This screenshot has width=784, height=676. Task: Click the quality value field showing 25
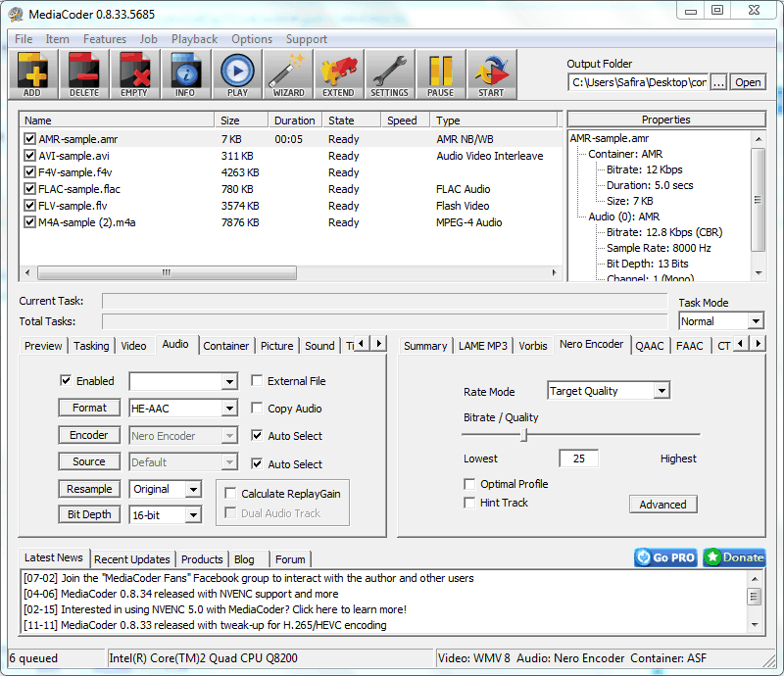point(579,458)
